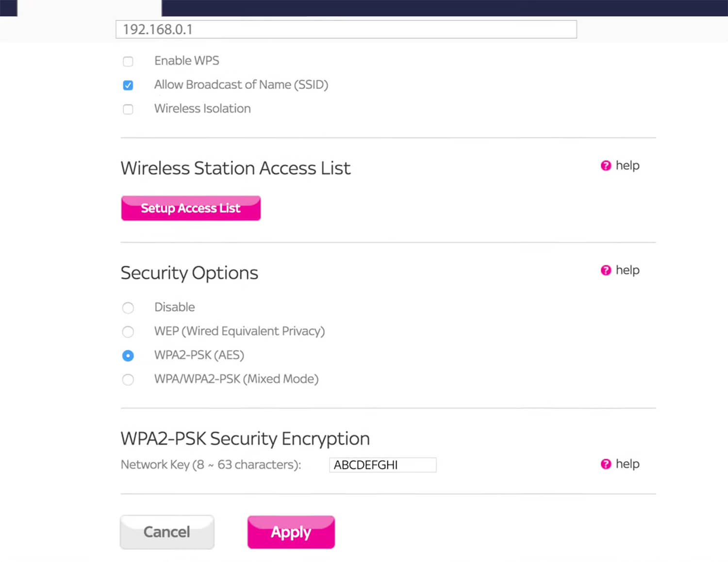
Task: Choose the WEP (Wired Equivalent Privacy) radio option
Action: (x=128, y=332)
